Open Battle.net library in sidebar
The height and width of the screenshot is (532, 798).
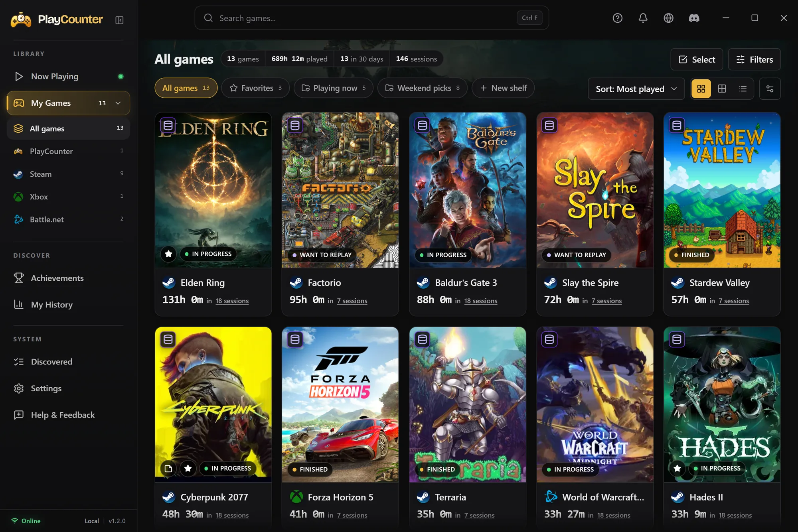pos(68,219)
